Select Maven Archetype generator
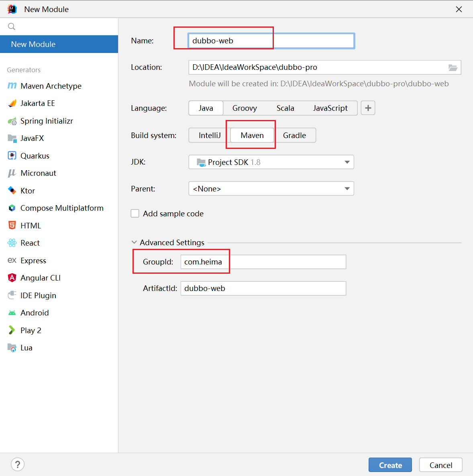The image size is (473, 476). point(59,86)
